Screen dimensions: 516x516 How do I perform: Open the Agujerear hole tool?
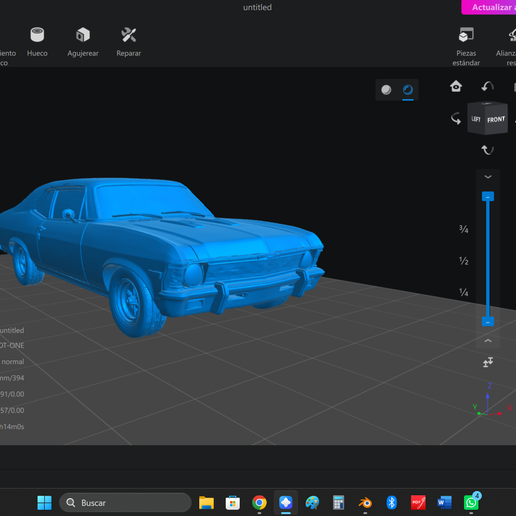tap(83, 41)
